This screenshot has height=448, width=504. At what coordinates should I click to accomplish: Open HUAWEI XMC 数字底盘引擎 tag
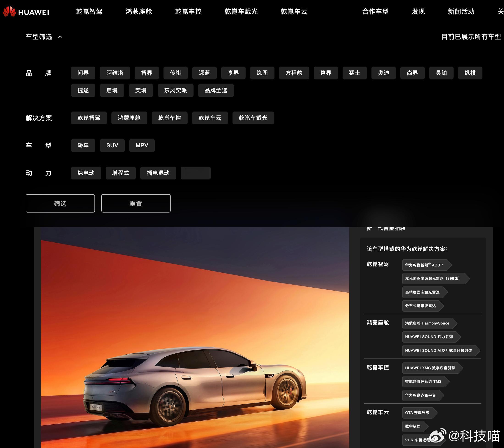[432, 368]
